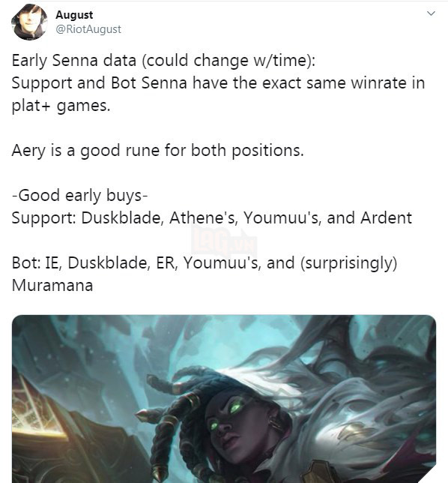Select the Support items line starting with Duskblade
The width and height of the screenshot is (448, 483).
[212, 217]
